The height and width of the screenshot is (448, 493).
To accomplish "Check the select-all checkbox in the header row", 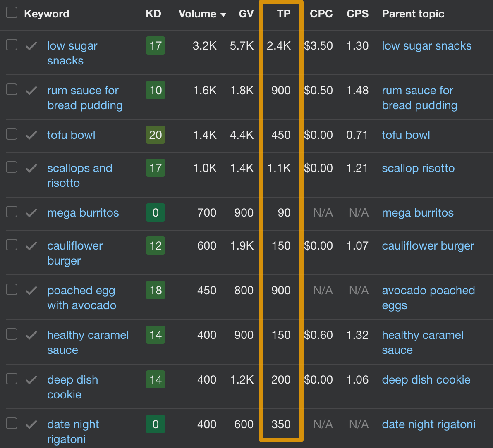I will pyautogui.click(x=11, y=12).
